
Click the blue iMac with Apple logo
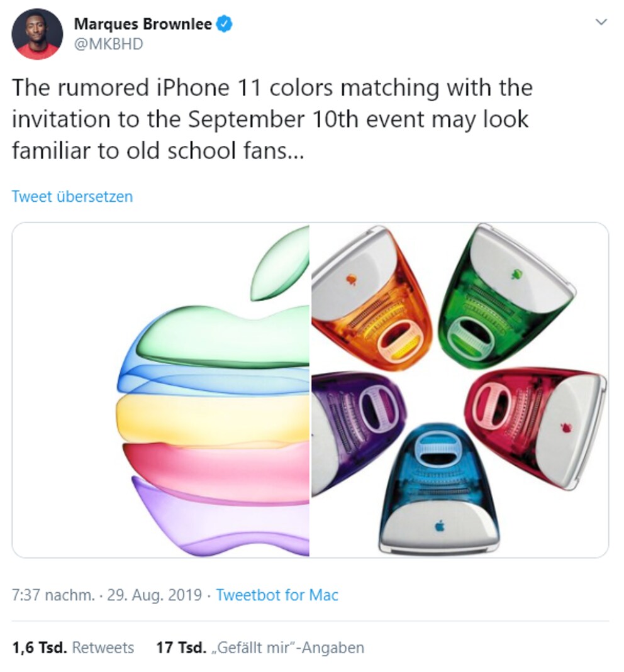[x=439, y=488]
